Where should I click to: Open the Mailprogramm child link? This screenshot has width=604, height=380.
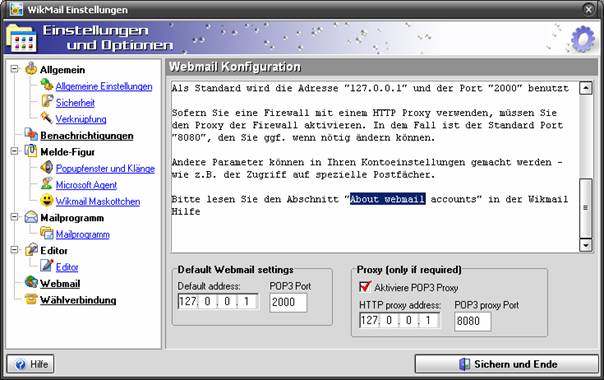click(82, 234)
